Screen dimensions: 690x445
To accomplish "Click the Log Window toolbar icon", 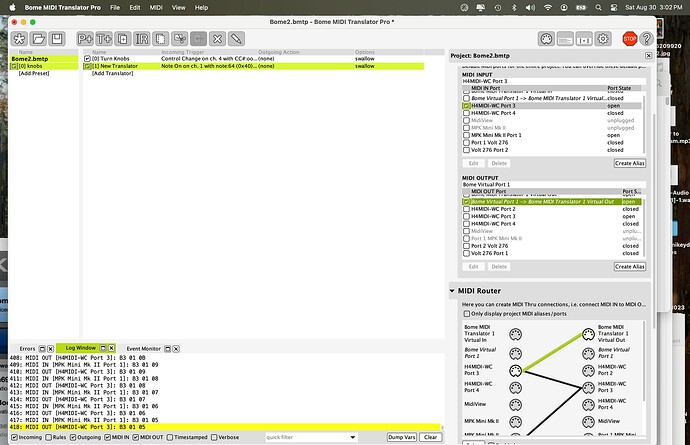I will click(565, 39).
